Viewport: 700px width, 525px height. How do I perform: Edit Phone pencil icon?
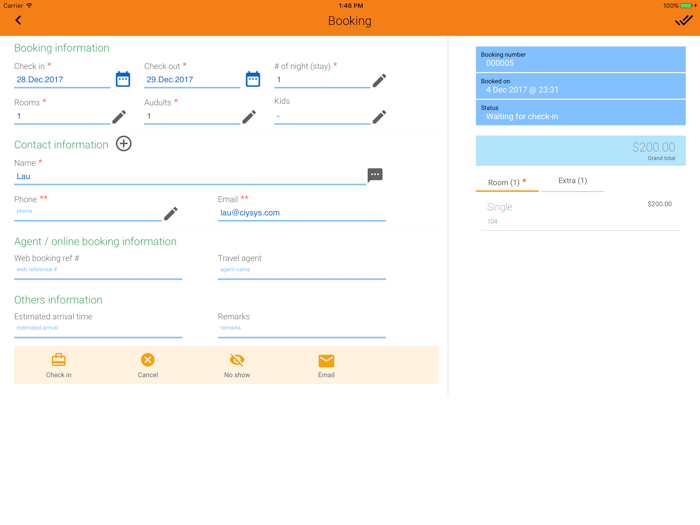point(171,213)
